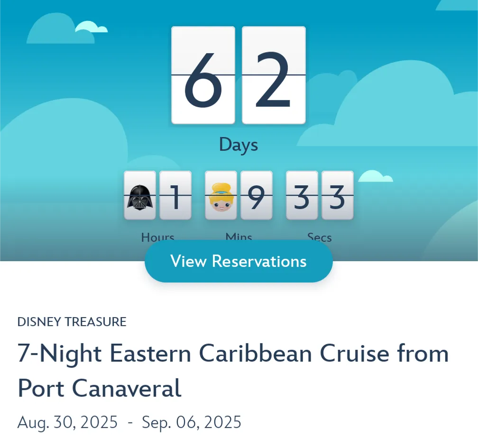Click the small white cloud at top left

(91, 27)
